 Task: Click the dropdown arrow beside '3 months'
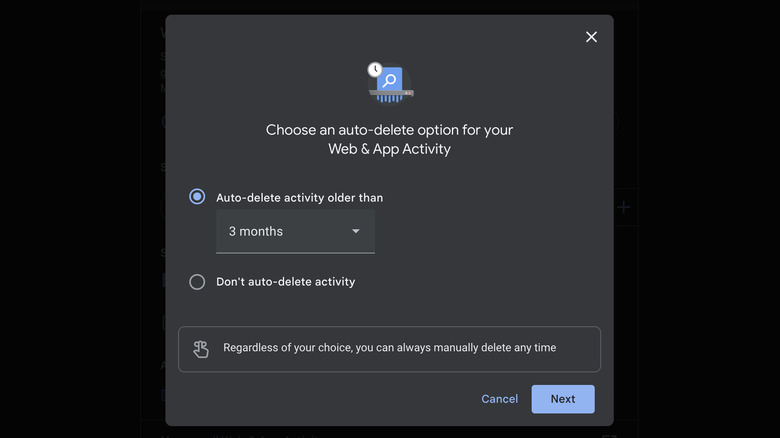[356, 232]
